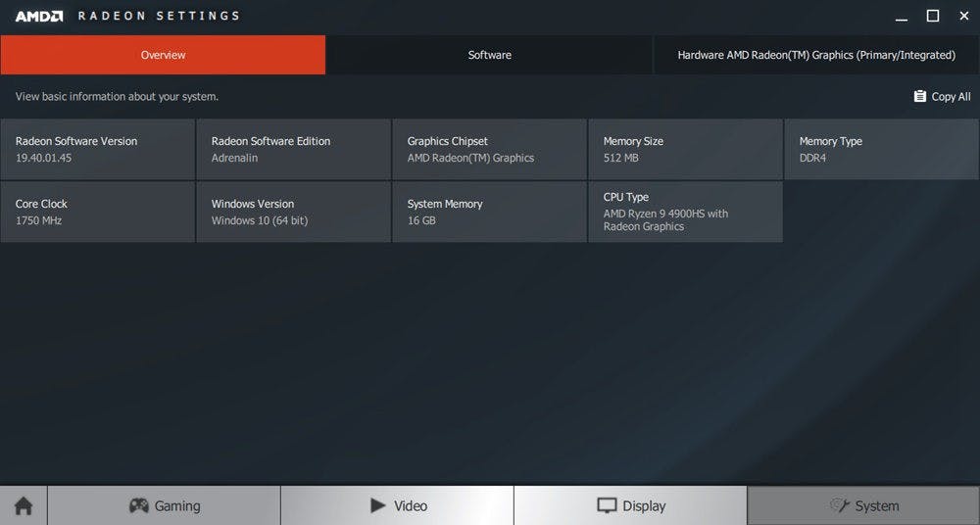The height and width of the screenshot is (525, 980).
Task: Select the Memory Type tile
Action: (882, 150)
